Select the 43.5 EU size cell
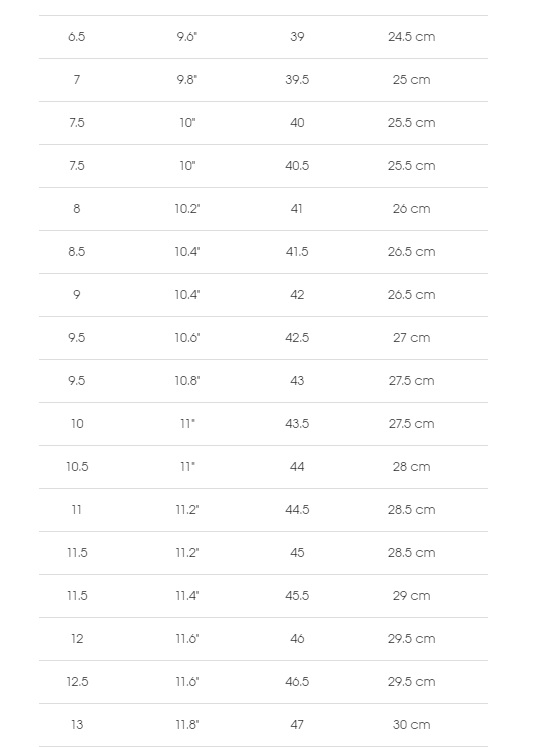 coord(297,424)
